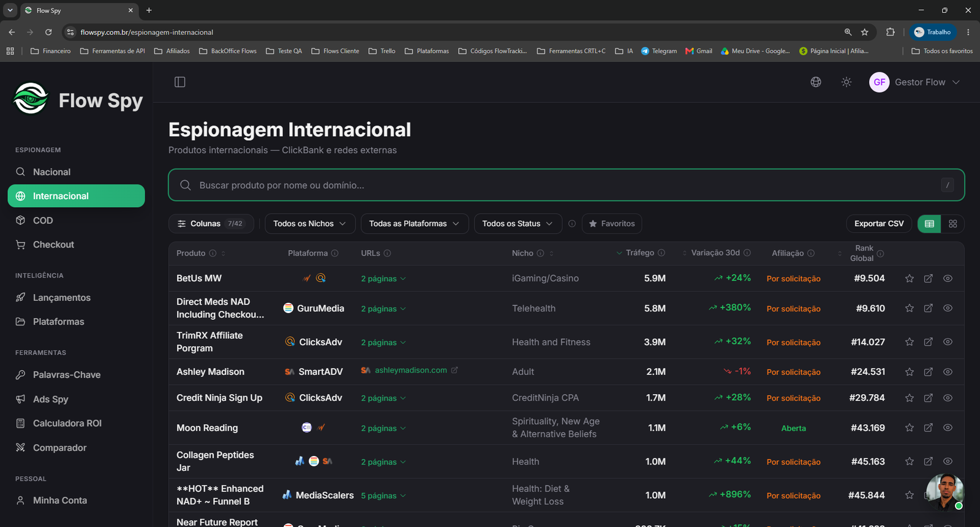Open the language globe icon in header
980x527 pixels.
[x=816, y=82]
